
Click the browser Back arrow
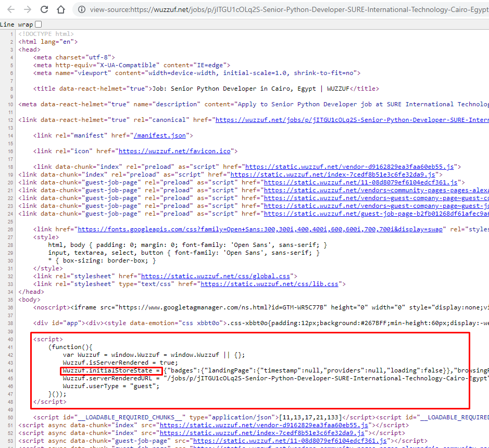tap(11, 9)
